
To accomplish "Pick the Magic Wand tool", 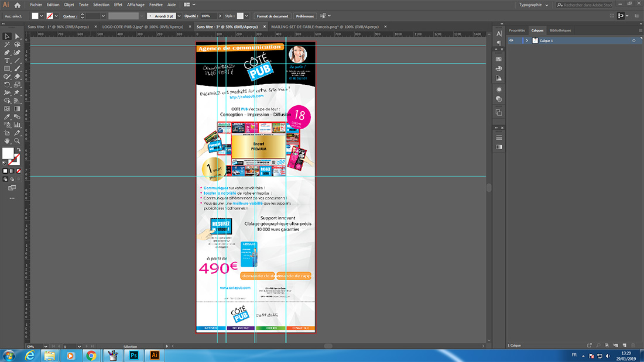I will pos(7,44).
